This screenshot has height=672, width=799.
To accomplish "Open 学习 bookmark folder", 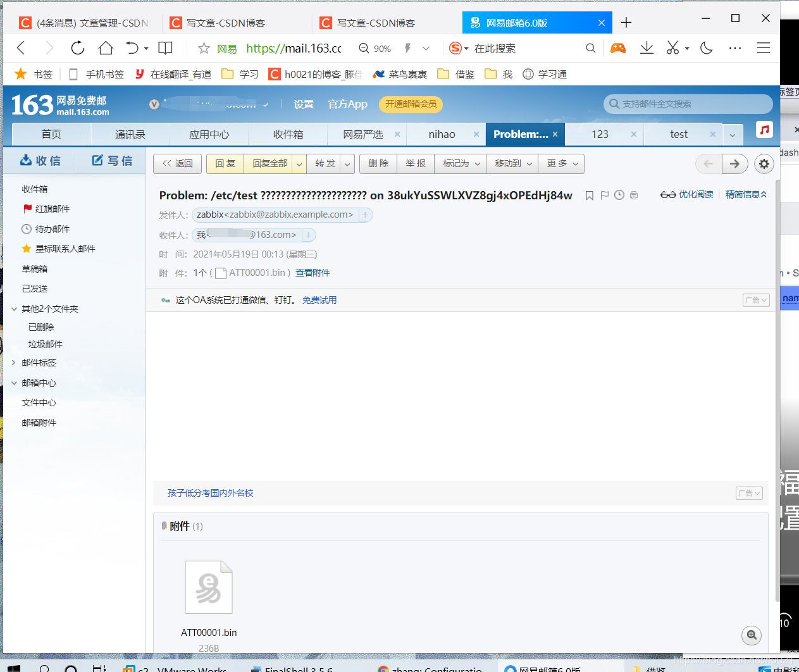I will pyautogui.click(x=240, y=74).
